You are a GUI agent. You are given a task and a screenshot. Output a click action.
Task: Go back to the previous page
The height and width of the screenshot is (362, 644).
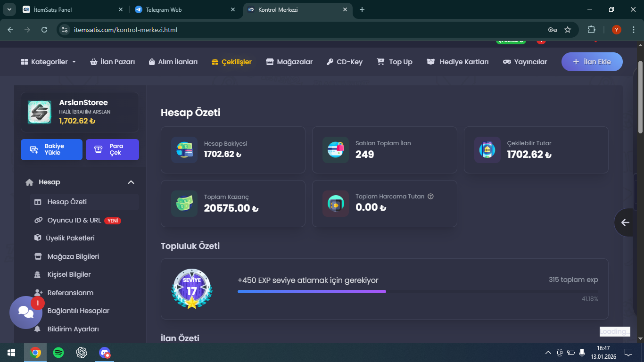[11, 30]
